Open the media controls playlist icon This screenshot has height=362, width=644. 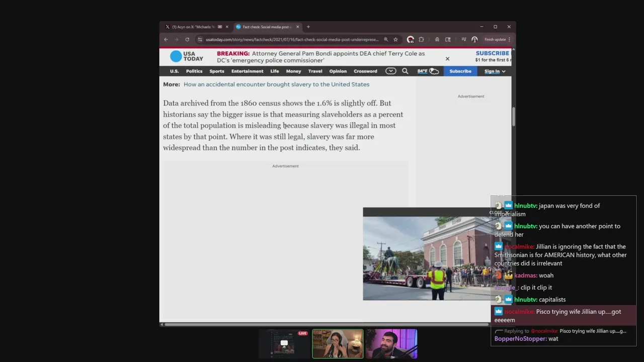[x=463, y=39]
